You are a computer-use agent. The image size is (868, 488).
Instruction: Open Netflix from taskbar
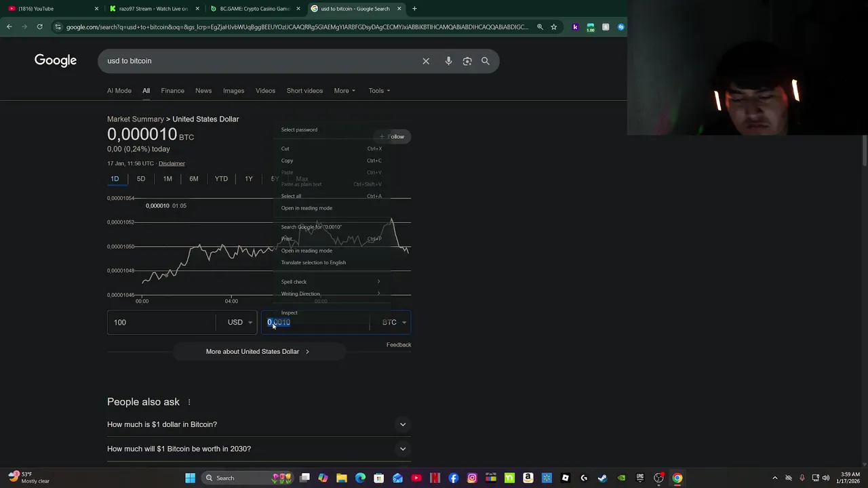coord(435,478)
